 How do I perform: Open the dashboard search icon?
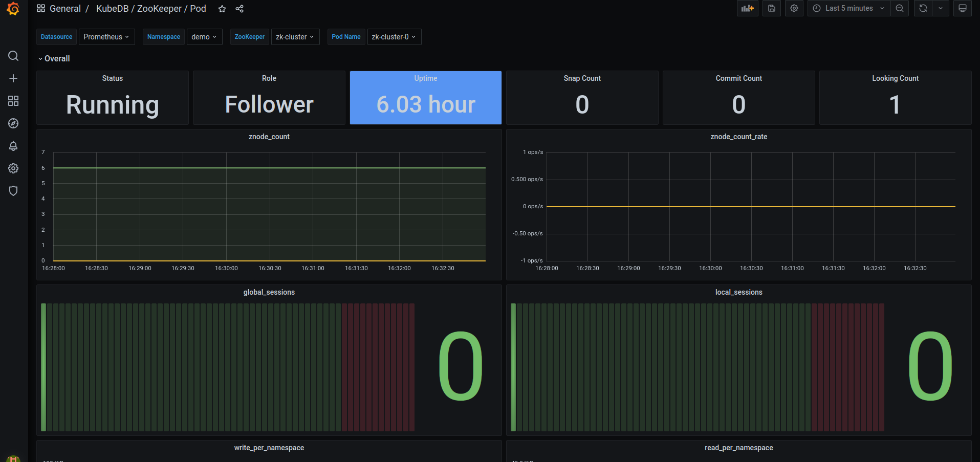point(13,56)
